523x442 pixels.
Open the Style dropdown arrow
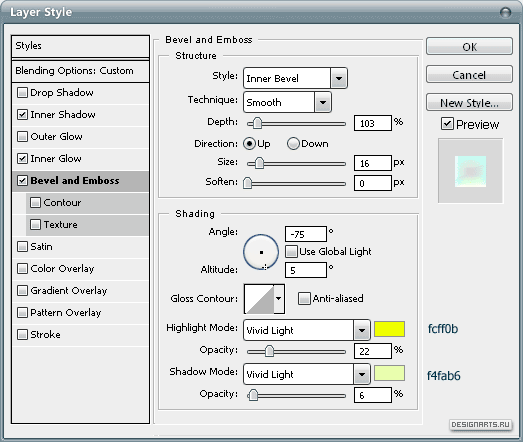(339, 78)
